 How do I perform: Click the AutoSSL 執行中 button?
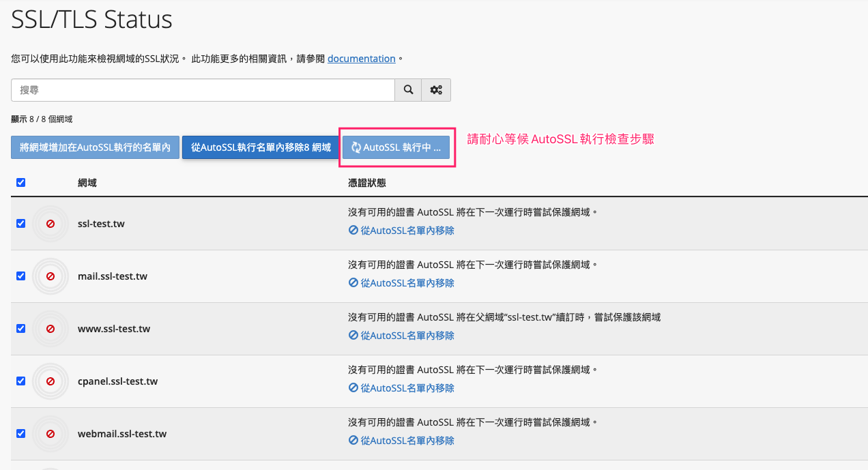pos(396,147)
